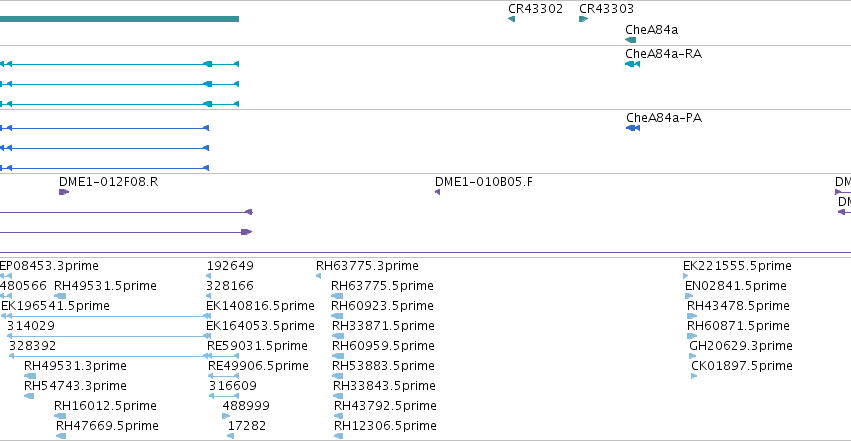Click the 480566 feature label
The height and width of the screenshot is (441, 851).
[23, 286]
